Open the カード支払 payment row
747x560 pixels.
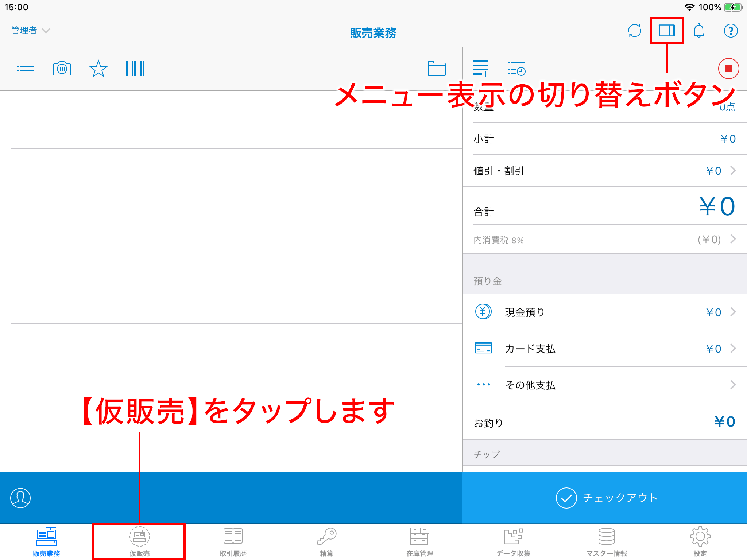604,349
